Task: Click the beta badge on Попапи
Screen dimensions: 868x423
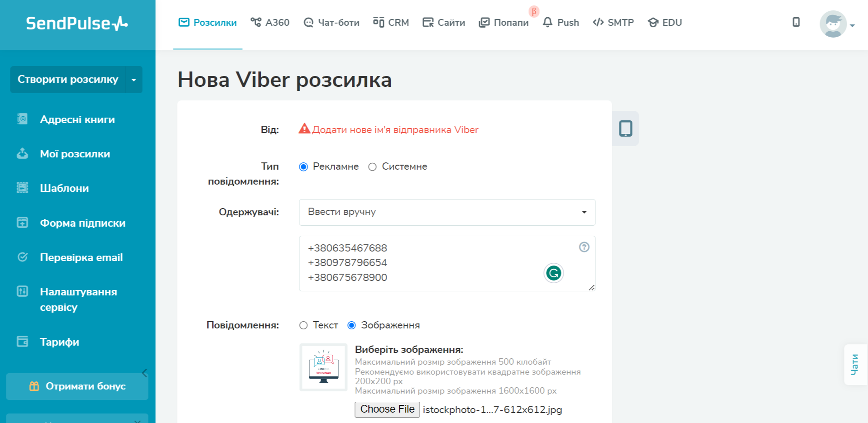Action: (x=534, y=11)
